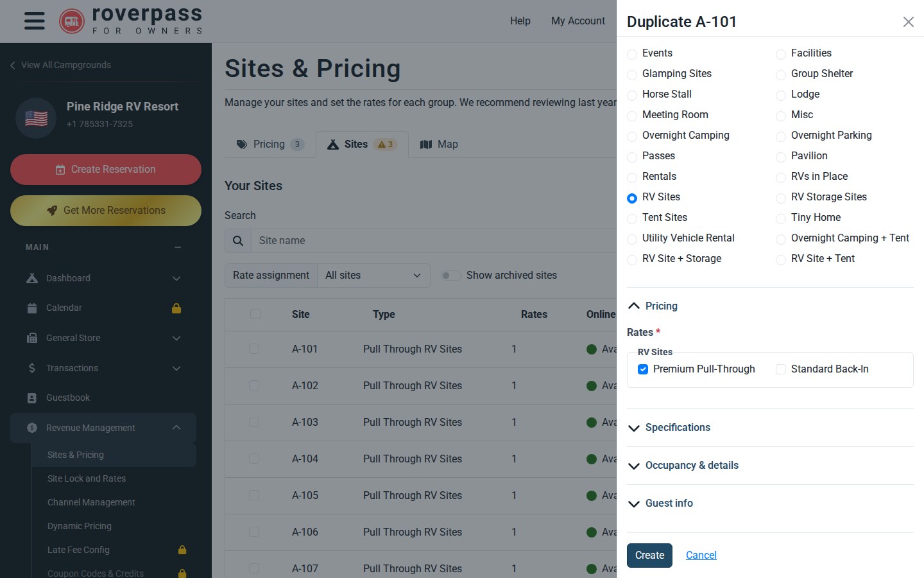The width and height of the screenshot is (924, 578).
Task: Switch to the Pricing tab
Action: [x=270, y=144]
